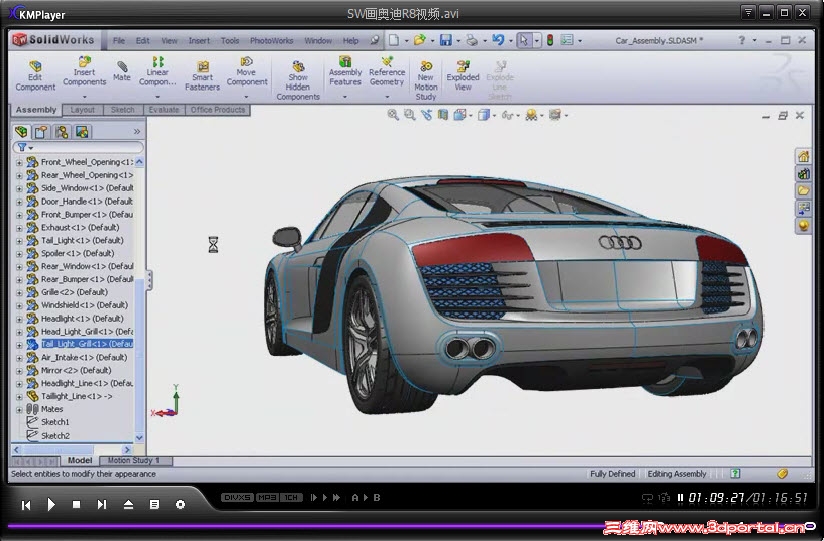Start a New Motion Study
The width and height of the screenshot is (824, 541).
[426, 80]
